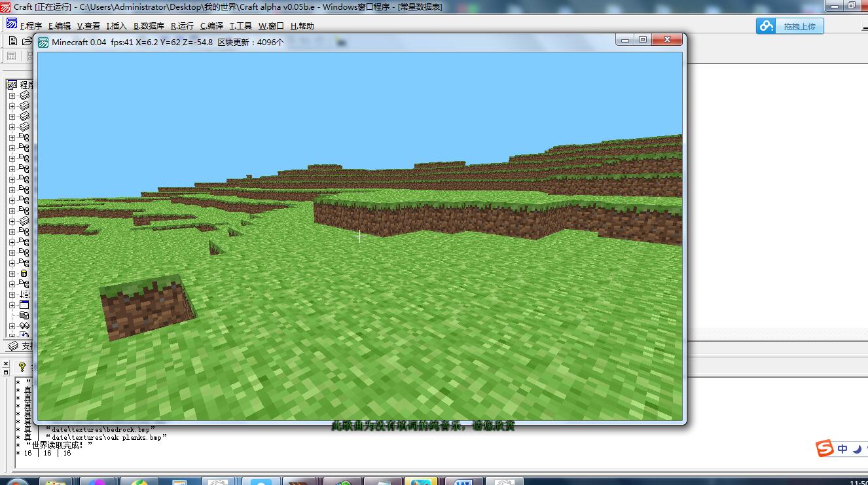Image resolution: width=868 pixels, height=485 pixels.
Task: Open the H.帮助 menu
Action: [x=302, y=26]
